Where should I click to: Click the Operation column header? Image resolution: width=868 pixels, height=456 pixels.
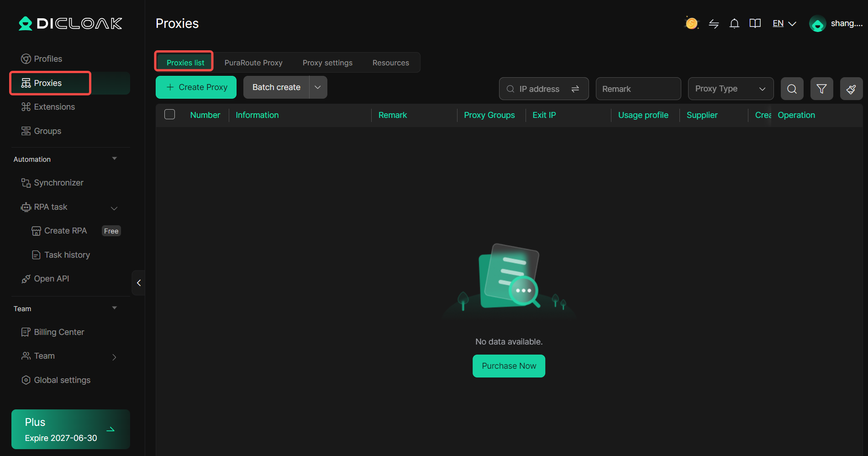coord(796,115)
